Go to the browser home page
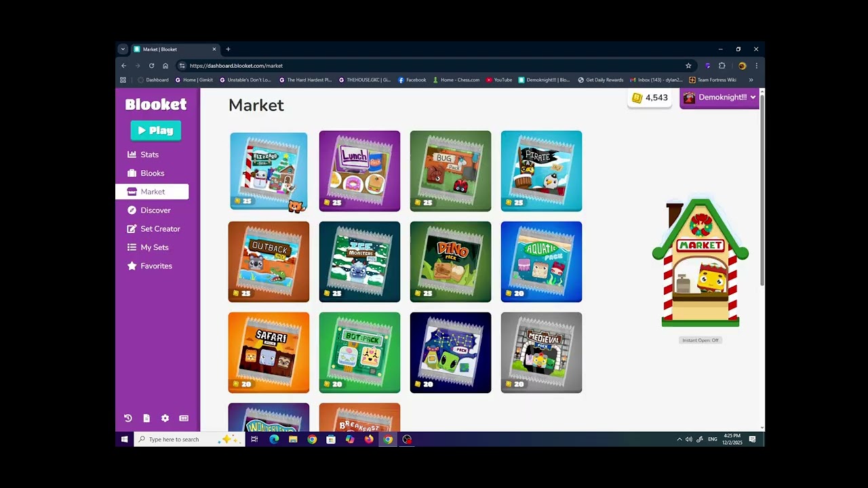This screenshot has height=488, width=868. click(x=165, y=66)
